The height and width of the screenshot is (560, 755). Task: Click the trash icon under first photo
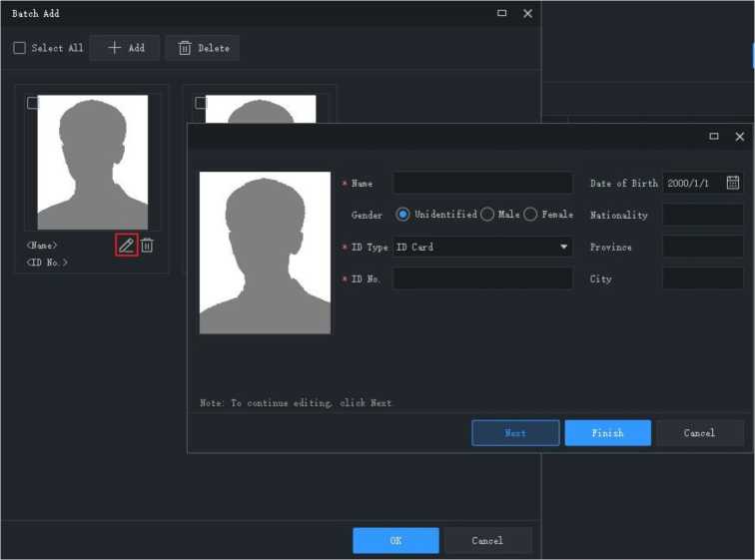click(x=147, y=245)
